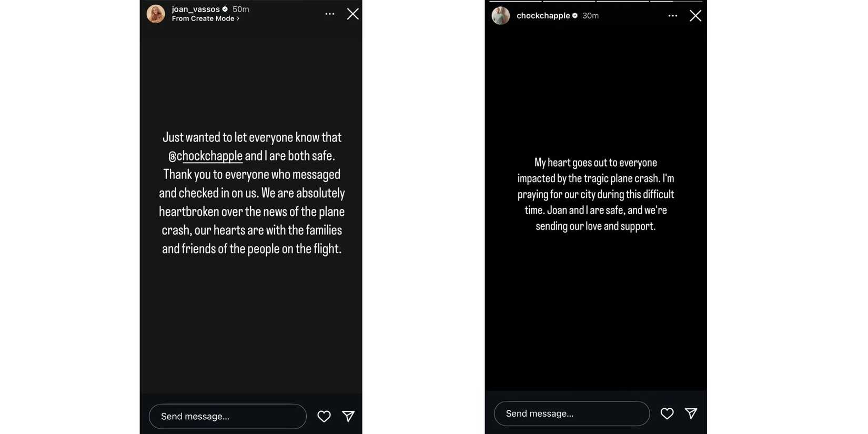Like the joan_vassos story with heart icon
This screenshot has width=868, height=434.
pyautogui.click(x=324, y=416)
